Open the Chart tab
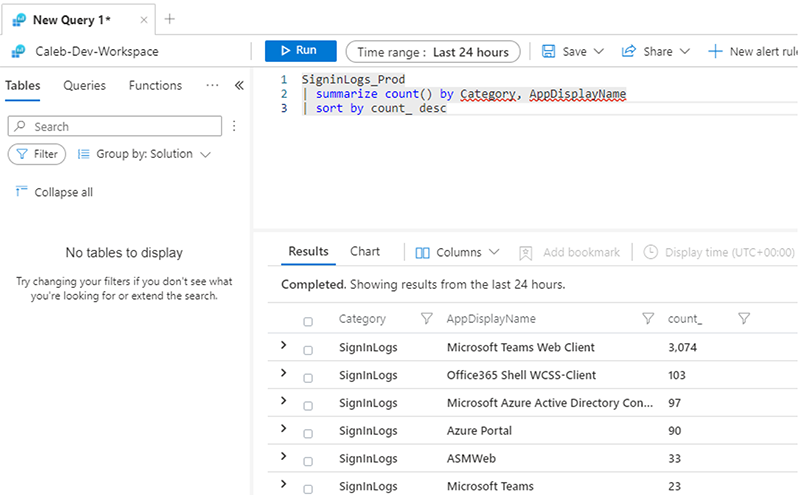Viewport: 800px width, 495px height. (365, 251)
